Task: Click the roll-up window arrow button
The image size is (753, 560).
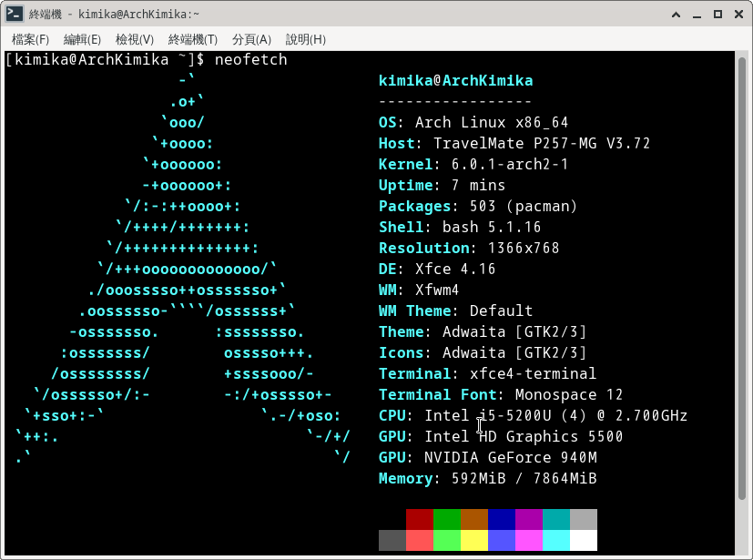Action: [676, 15]
